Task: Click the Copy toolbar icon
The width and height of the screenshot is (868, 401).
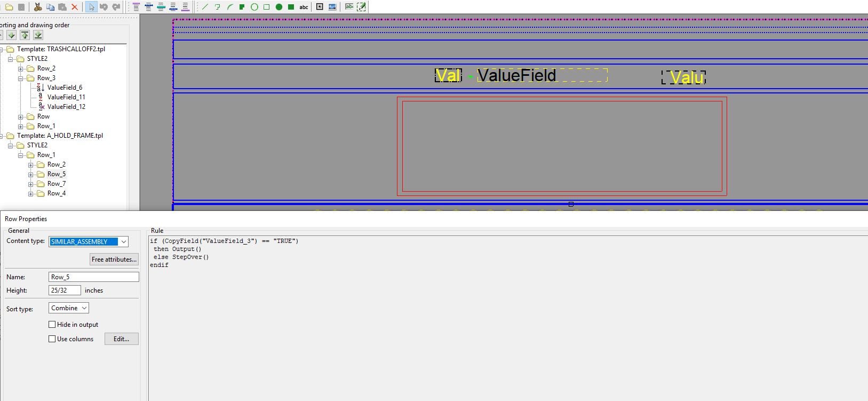Action: (50, 7)
